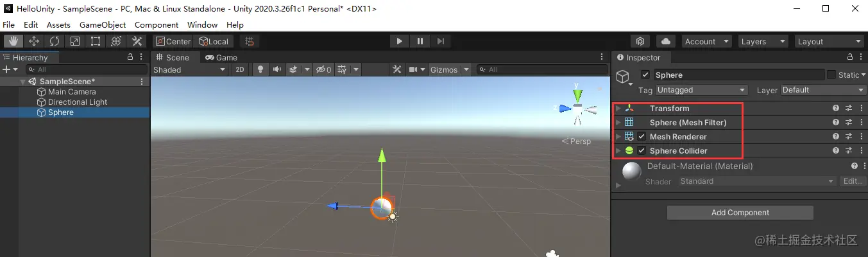Image resolution: width=868 pixels, height=257 pixels.
Task: Select the Rotate tool
Action: pos(55,41)
